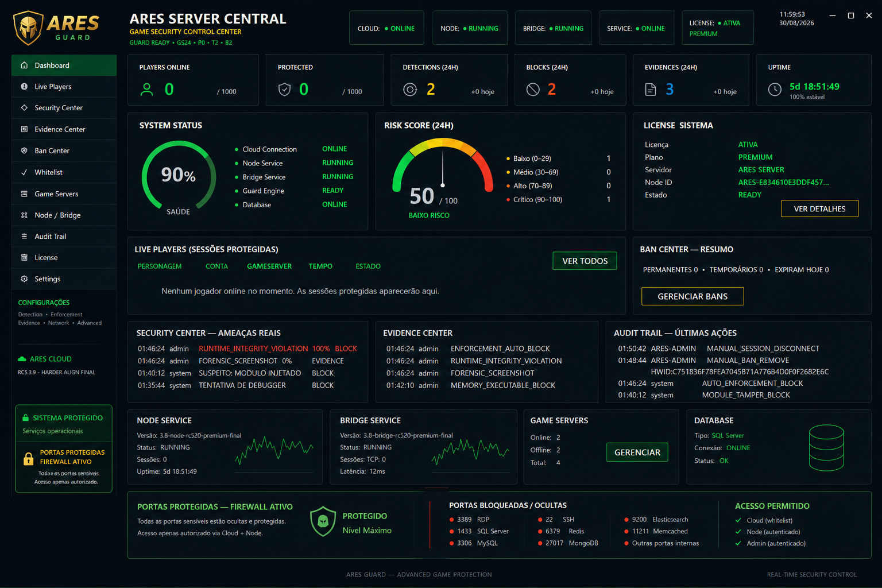Click the Node ID value ARES-EB34610E3DDF457
882x588 pixels.
pos(783,183)
